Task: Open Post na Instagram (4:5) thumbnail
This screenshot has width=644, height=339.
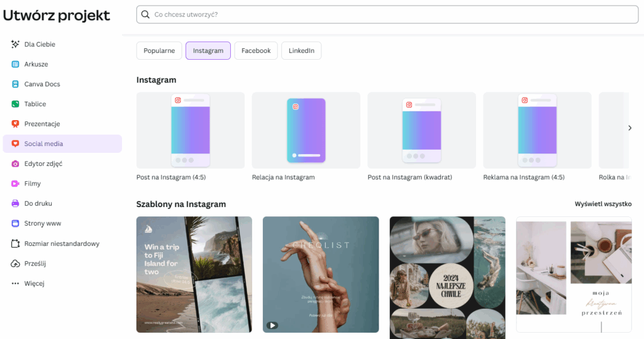Action: click(191, 130)
